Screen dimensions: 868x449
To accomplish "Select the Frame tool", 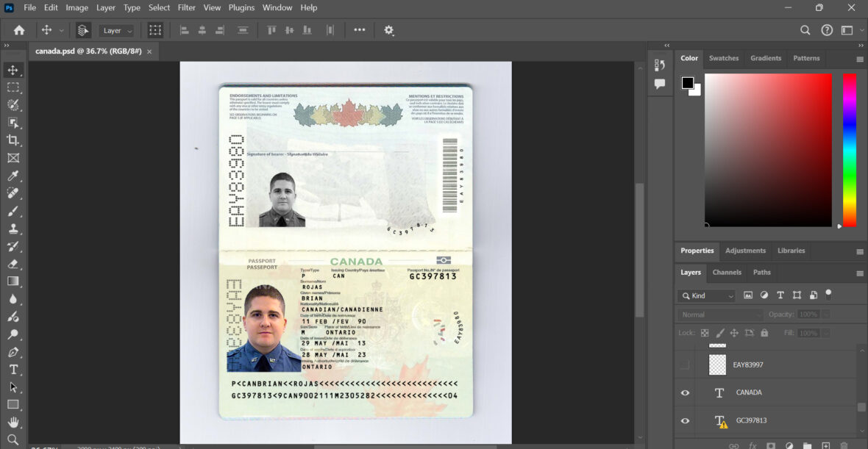I will pyautogui.click(x=13, y=157).
